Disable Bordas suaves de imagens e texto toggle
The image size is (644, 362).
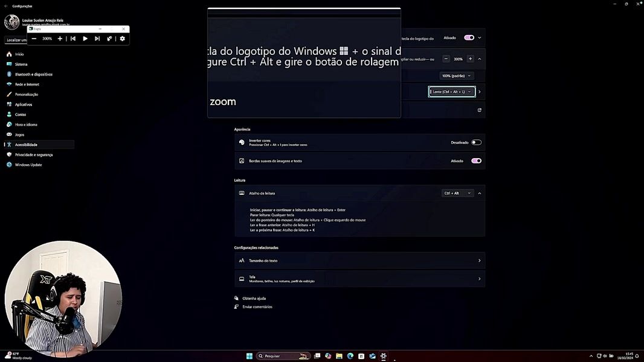tap(476, 161)
